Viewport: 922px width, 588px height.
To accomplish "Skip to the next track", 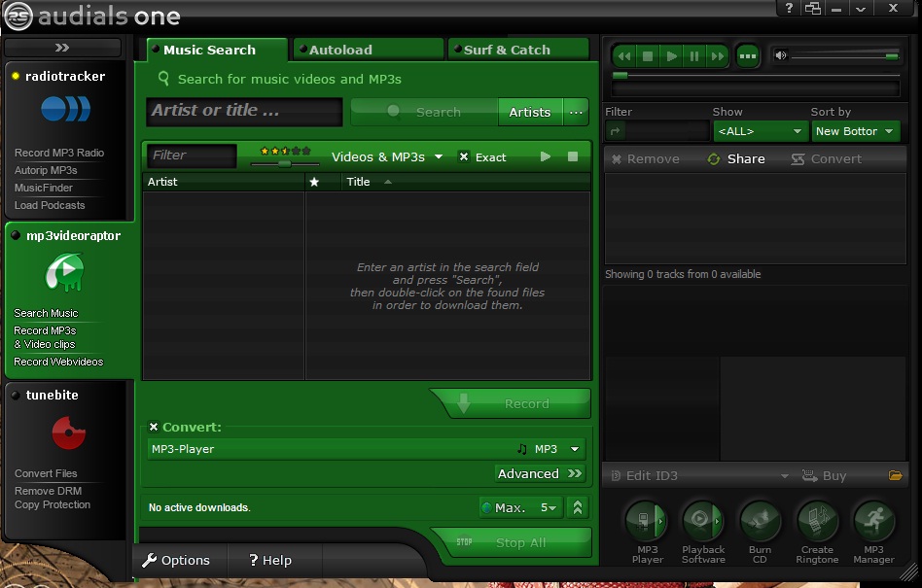I will tap(718, 56).
